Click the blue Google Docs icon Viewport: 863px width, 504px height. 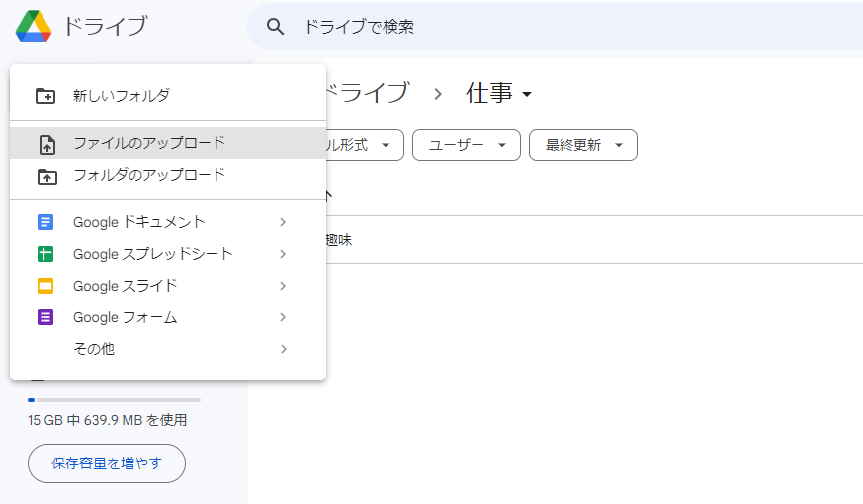pyautogui.click(x=45, y=222)
